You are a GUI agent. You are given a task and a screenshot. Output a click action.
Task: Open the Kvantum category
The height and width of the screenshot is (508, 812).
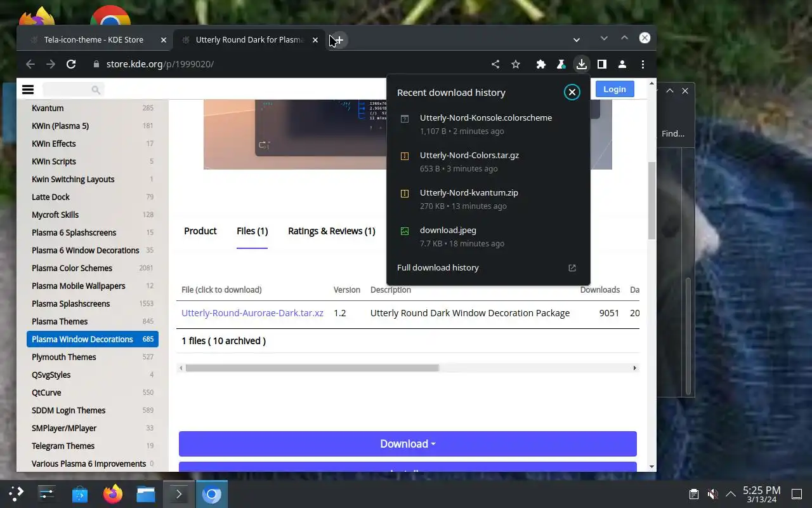click(x=48, y=108)
